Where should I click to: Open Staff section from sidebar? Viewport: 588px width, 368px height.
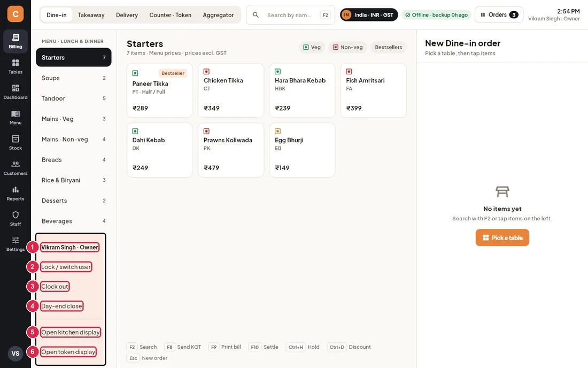click(16, 219)
